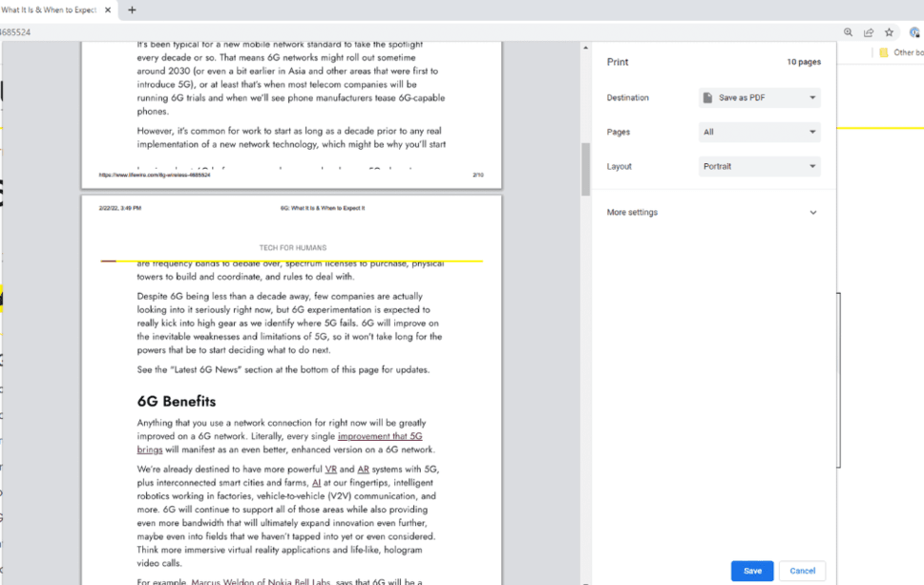Click the share icon in the toolbar
This screenshot has height=585, width=924.
point(868,31)
